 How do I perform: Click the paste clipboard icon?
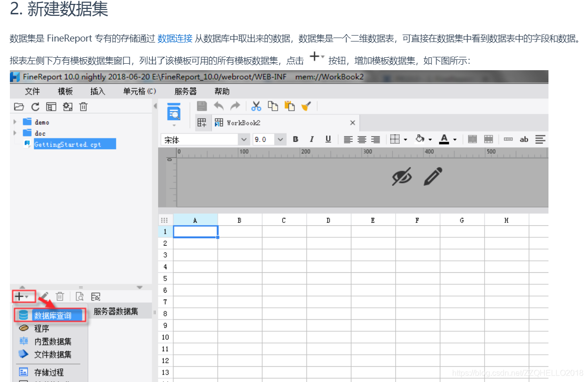click(290, 106)
